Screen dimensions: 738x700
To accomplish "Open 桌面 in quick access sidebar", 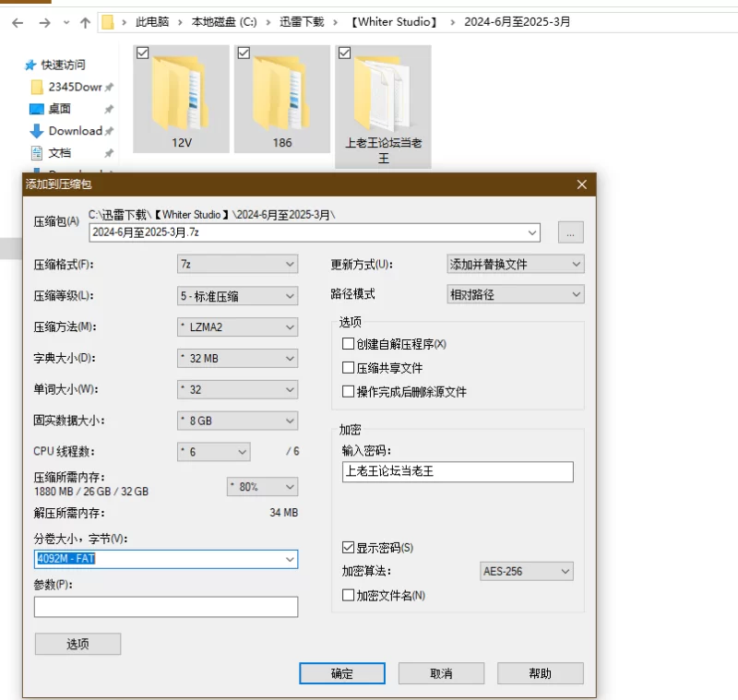I will click(59, 109).
